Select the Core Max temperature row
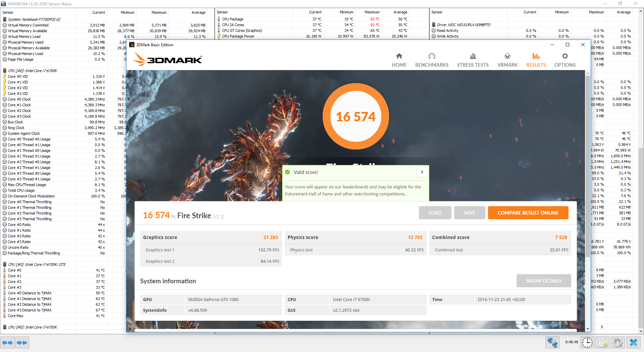Screen dimensions: 644x352 tap(64, 316)
